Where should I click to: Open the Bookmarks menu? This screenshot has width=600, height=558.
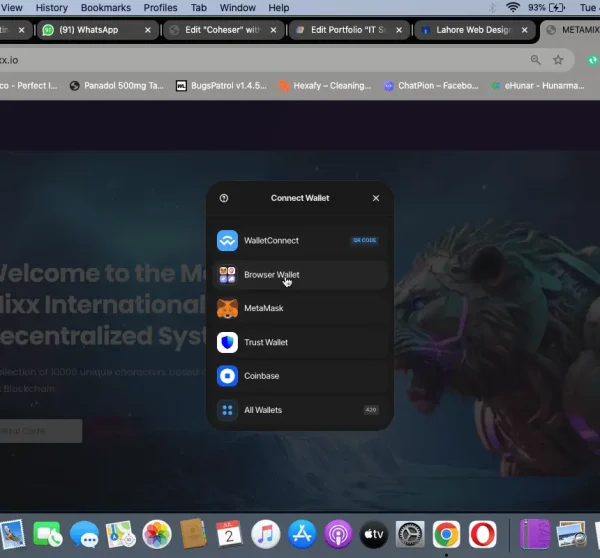click(106, 7)
